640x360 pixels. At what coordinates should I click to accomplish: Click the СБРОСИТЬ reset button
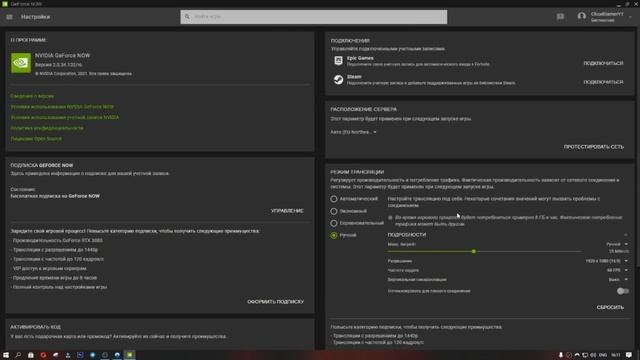pyautogui.click(x=610, y=307)
